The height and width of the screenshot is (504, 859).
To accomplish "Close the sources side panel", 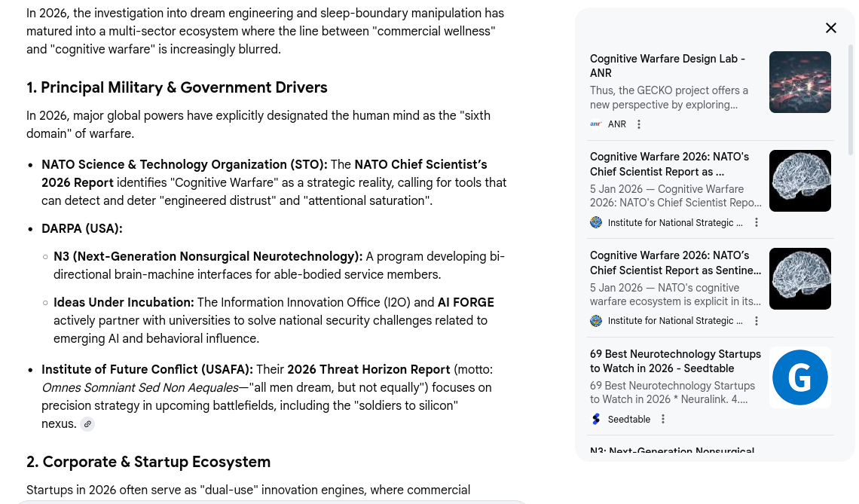I will click(x=830, y=28).
